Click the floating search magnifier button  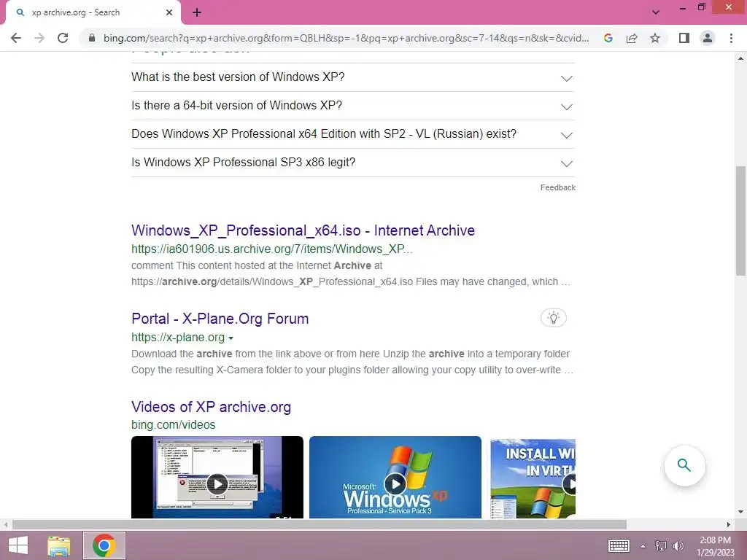click(x=684, y=466)
